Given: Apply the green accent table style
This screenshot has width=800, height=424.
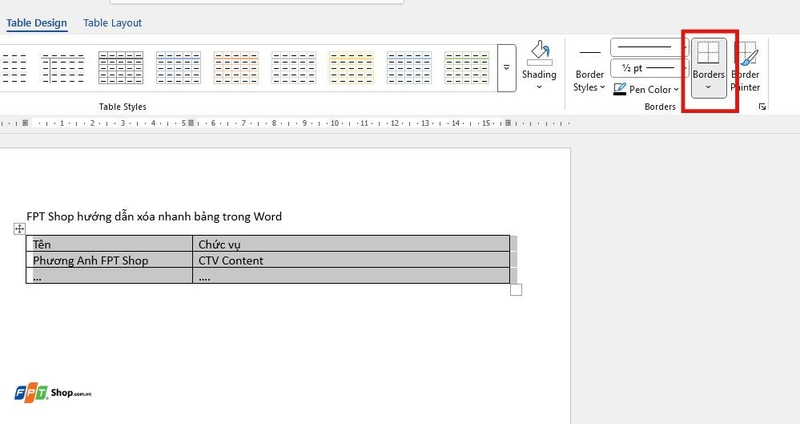Looking at the screenshot, I should 466,67.
